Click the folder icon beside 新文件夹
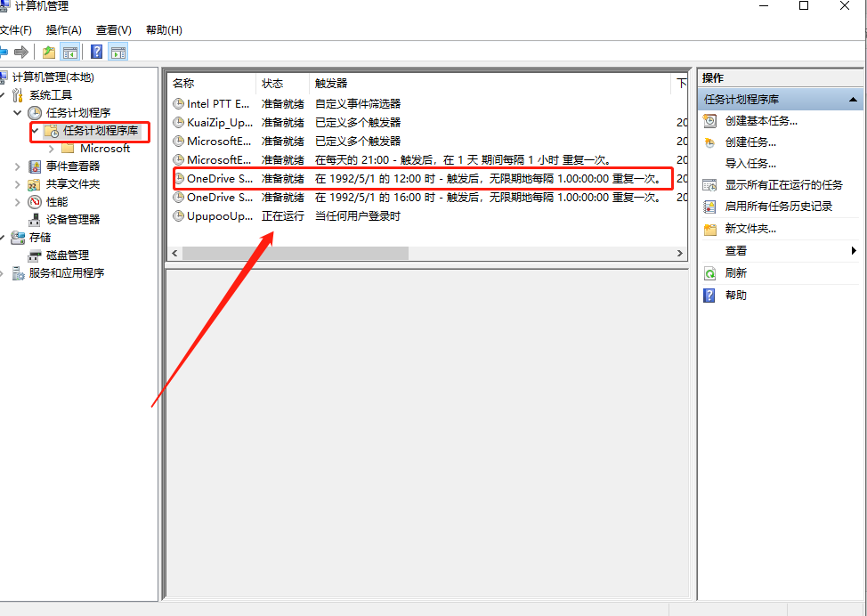 710,229
